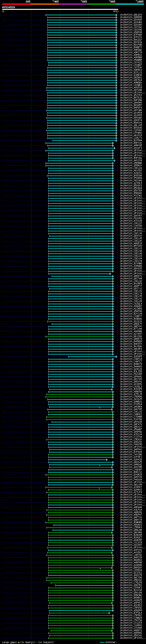Select label UniRef100_B8M7Z9
The width and height of the screenshot is (146, 644).
(131, 558)
